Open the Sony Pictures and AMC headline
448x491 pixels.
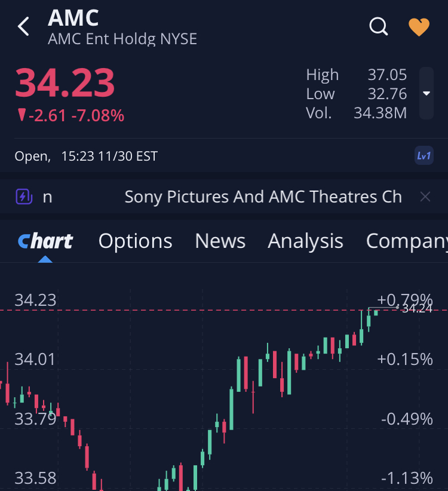click(263, 197)
